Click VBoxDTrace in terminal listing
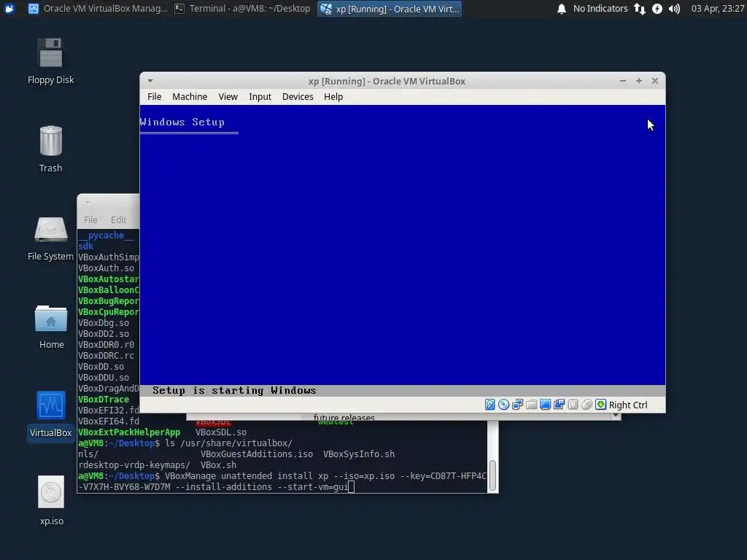This screenshot has width=747, height=560. click(104, 400)
